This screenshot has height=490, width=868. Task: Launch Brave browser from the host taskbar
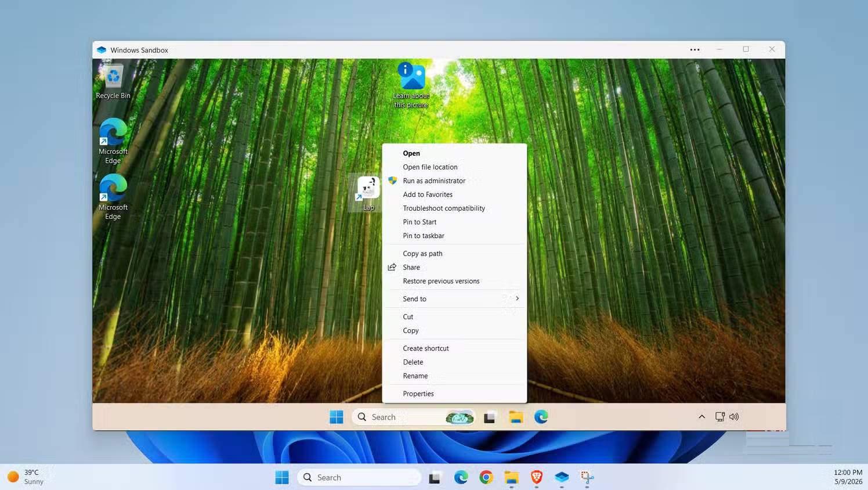point(537,477)
